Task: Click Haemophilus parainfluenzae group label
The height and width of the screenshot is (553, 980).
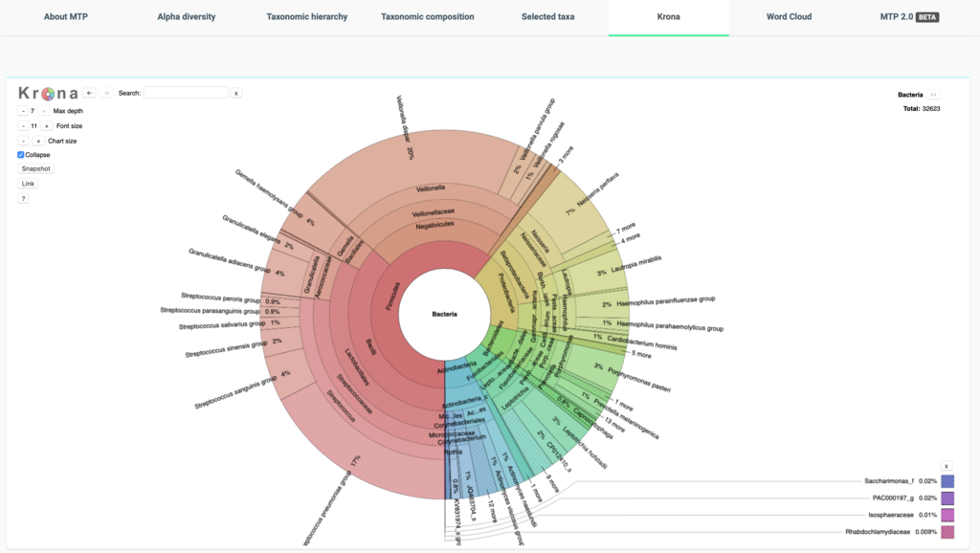Action: (x=666, y=301)
